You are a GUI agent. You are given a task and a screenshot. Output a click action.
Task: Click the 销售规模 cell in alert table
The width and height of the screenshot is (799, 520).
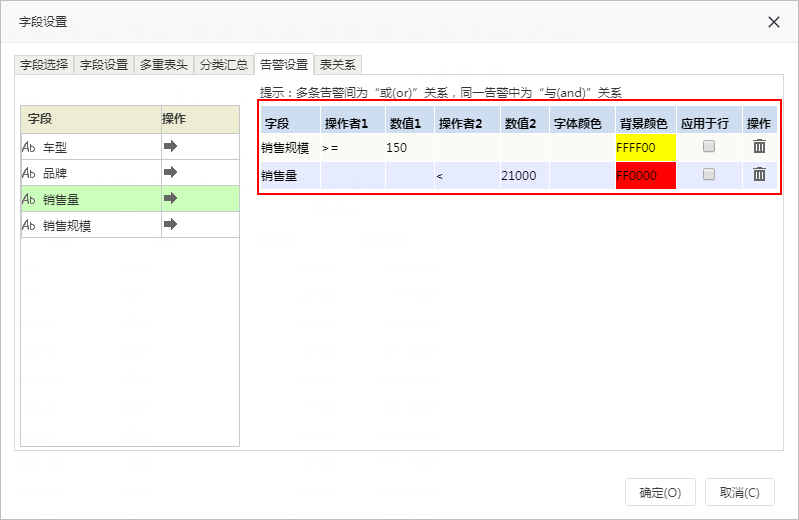pos(290,148)
